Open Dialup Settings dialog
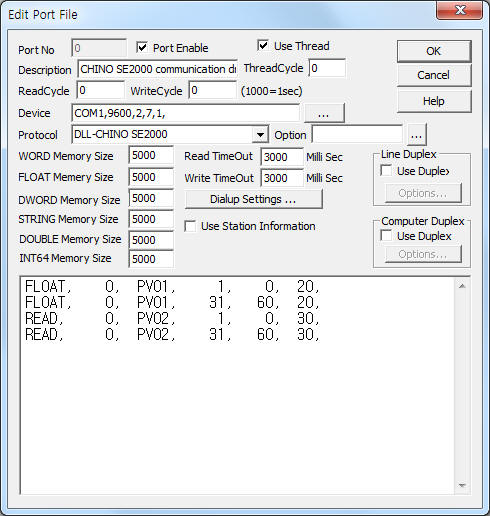The image size is (490, 516). coord(253,199)
